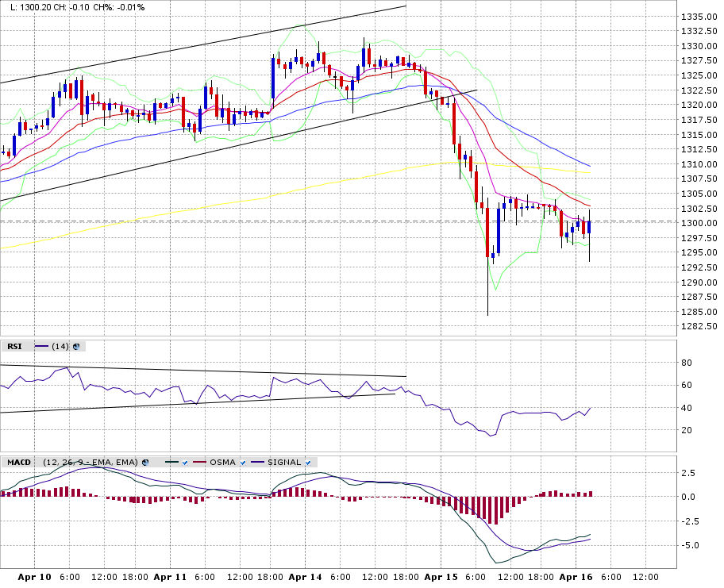Toggle the OSMA histogram checkbox

[x=242, y=463]
